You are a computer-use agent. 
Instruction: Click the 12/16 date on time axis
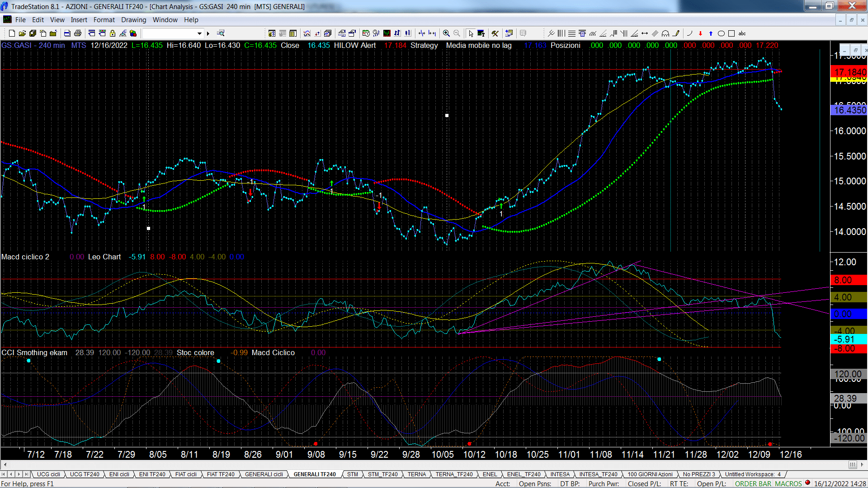point(790,455)
